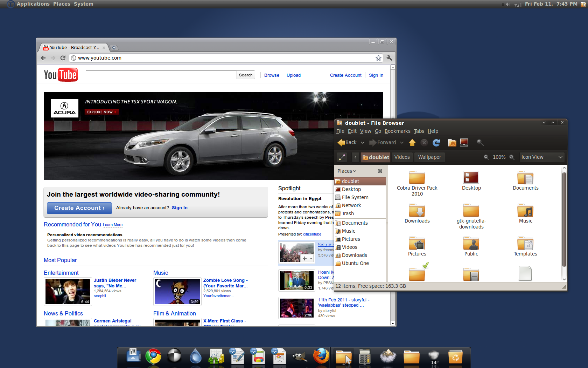The height and width of the screenshot is (368, 588).
Task: Expand the Forward history dropdown arrow
Action: [402, 143]
